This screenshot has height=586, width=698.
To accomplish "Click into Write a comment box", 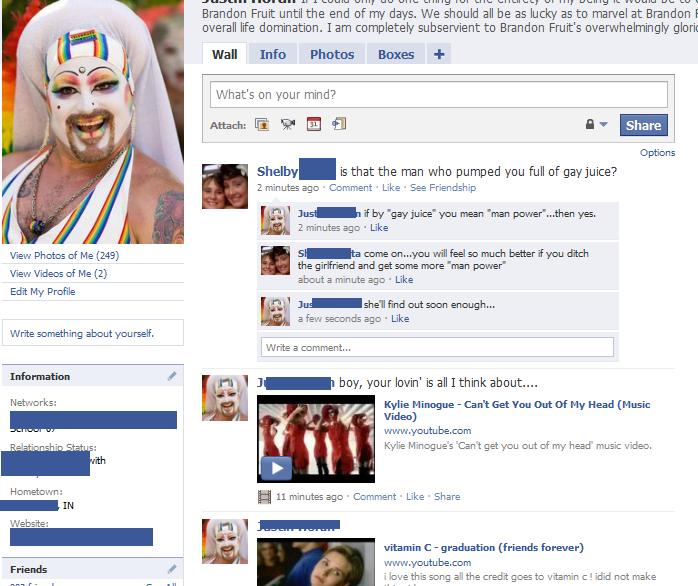I will 437,347.
